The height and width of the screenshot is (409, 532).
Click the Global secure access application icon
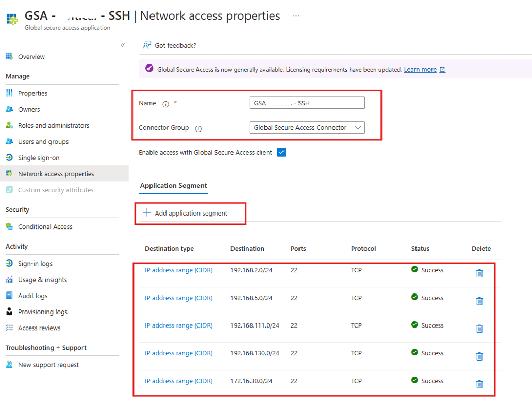(x=12, y=20)
